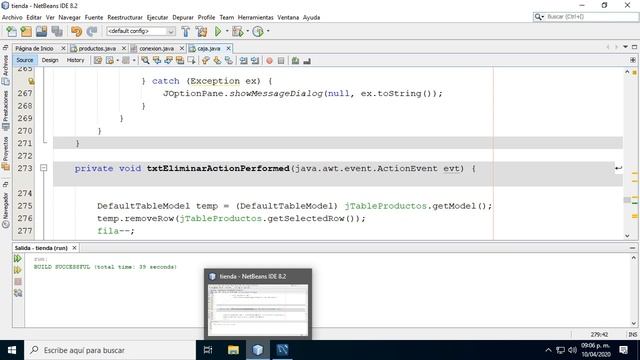
Task: Click the Buscar quick search field
Action: 592,17
